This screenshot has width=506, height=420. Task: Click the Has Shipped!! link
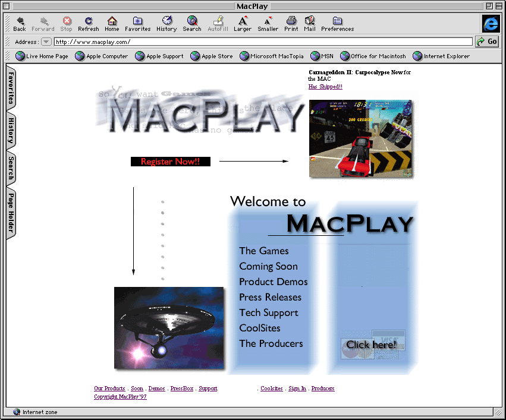coord(325,86)
